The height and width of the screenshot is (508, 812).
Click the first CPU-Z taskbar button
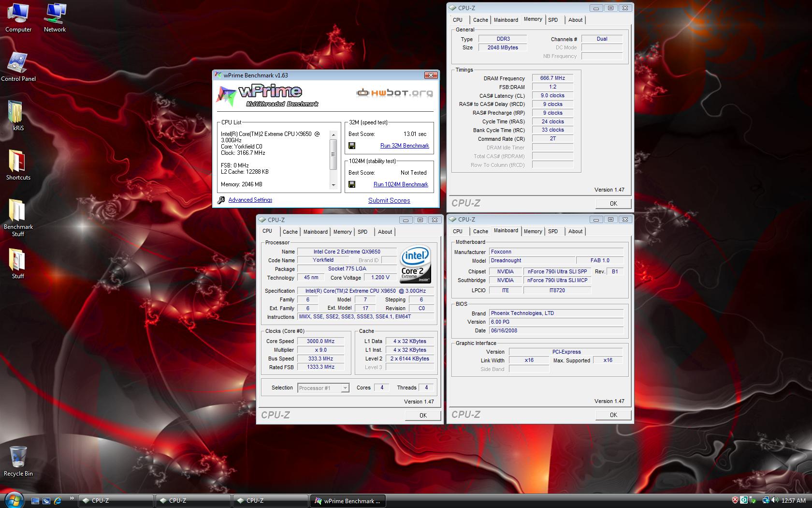coord(116,501)
